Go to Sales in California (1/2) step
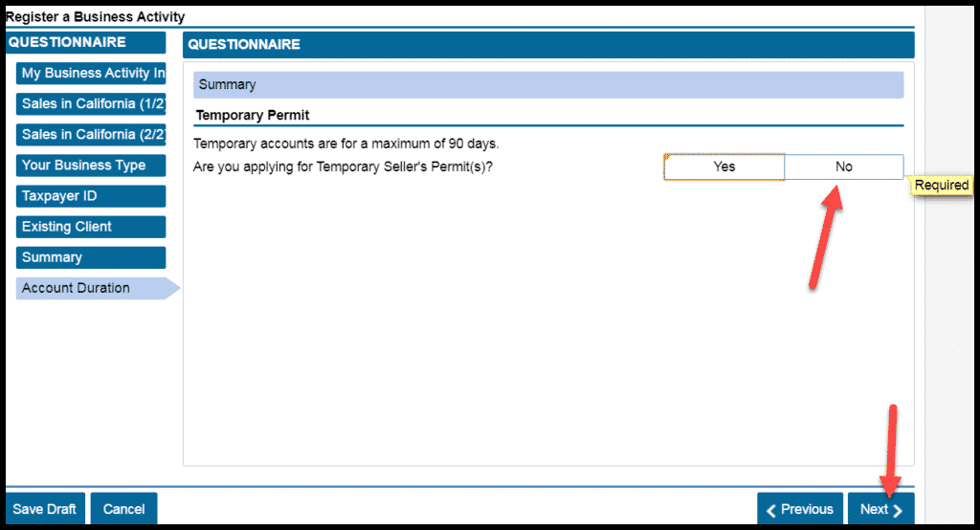 [x=91, y=104]
